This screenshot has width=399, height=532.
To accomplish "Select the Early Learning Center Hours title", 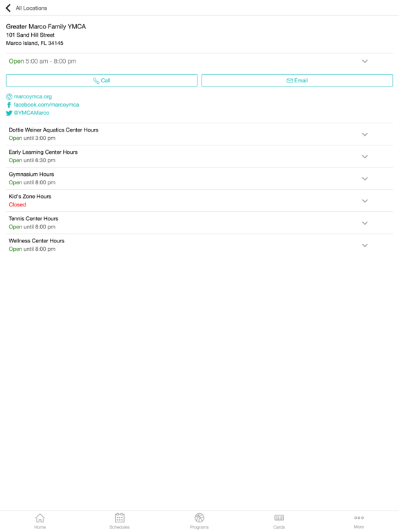I will [x=43, y=152].
